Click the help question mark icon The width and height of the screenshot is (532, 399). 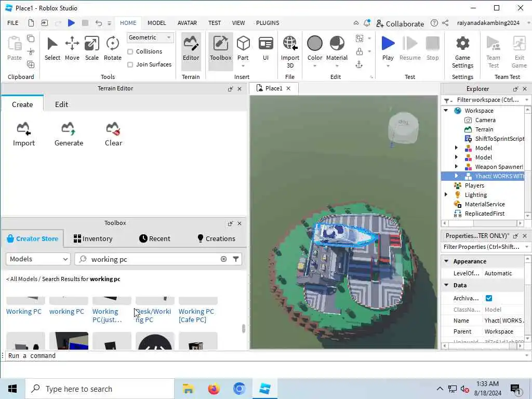coord(434,23)
